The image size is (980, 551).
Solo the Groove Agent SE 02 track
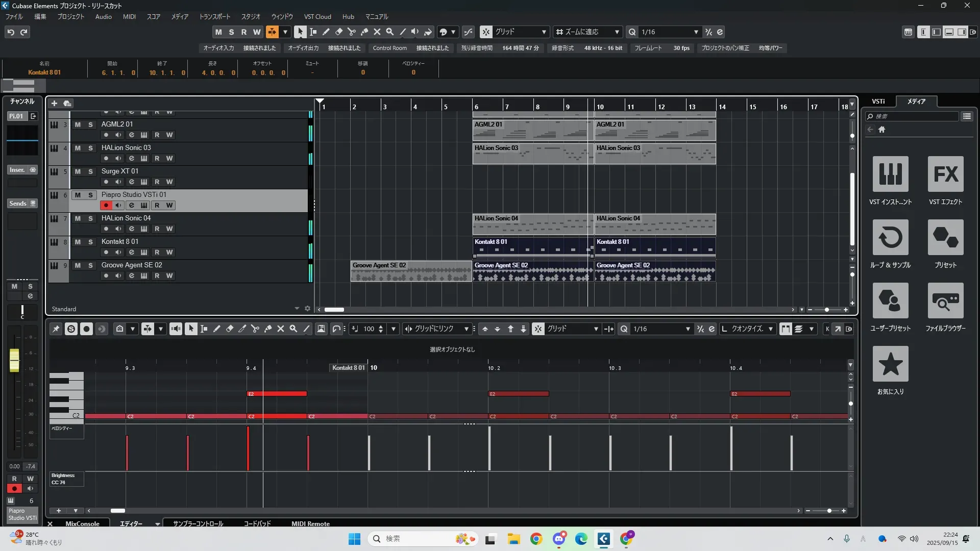point(90,265)
